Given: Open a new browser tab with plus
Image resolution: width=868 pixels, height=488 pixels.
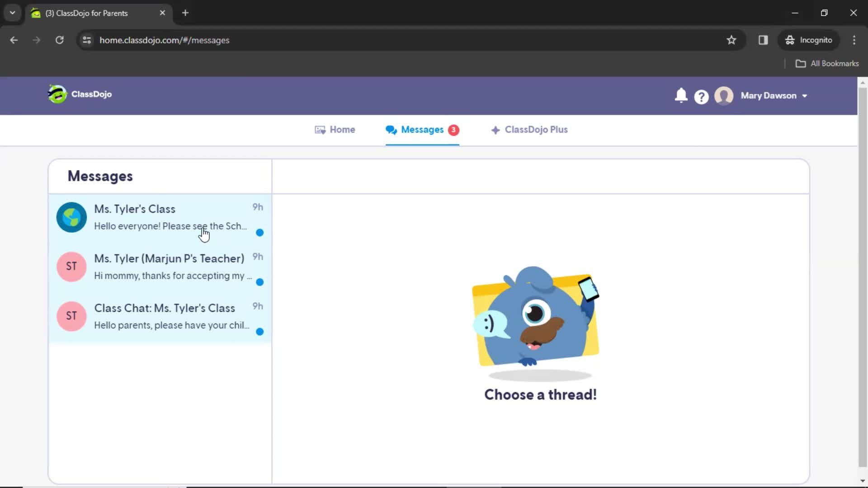Looking at the screenshot, I should tap(185, 13).
